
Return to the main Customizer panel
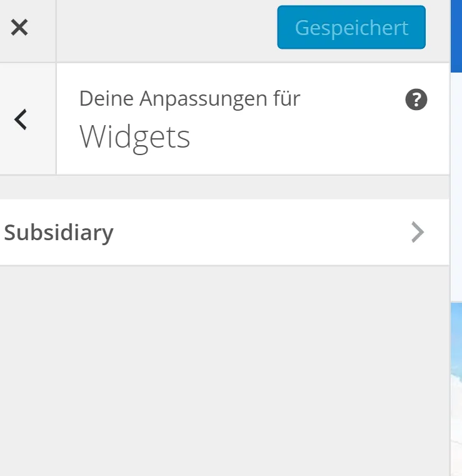(x=21, y=119)
